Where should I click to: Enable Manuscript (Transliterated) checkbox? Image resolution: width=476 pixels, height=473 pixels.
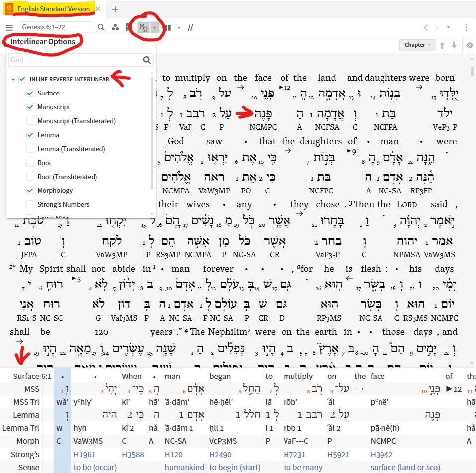coord(30,121)
